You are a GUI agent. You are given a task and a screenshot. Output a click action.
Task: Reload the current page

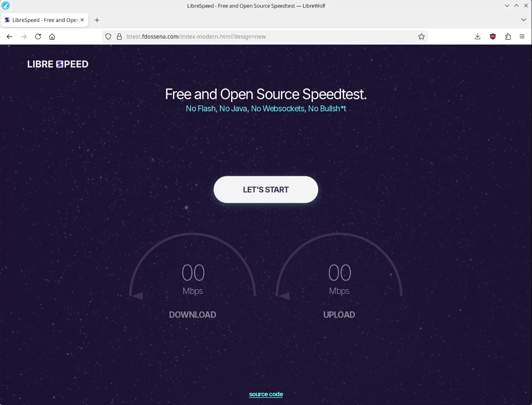(38, 36)
